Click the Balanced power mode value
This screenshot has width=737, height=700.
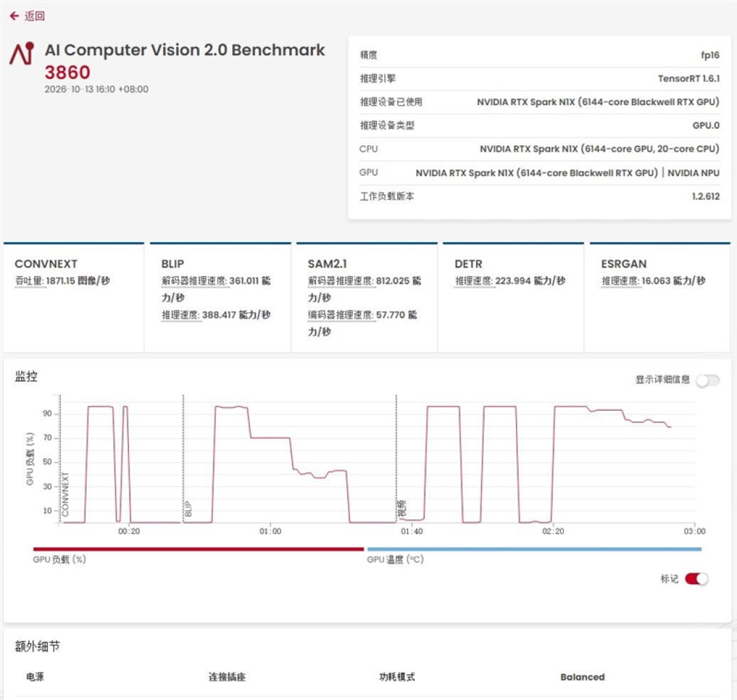coord(582,677)
